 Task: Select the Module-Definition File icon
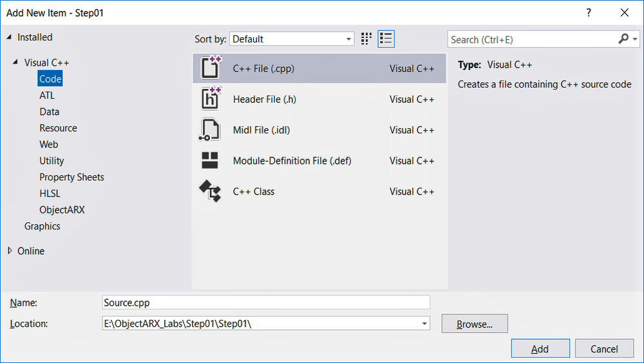coord(210,161)
